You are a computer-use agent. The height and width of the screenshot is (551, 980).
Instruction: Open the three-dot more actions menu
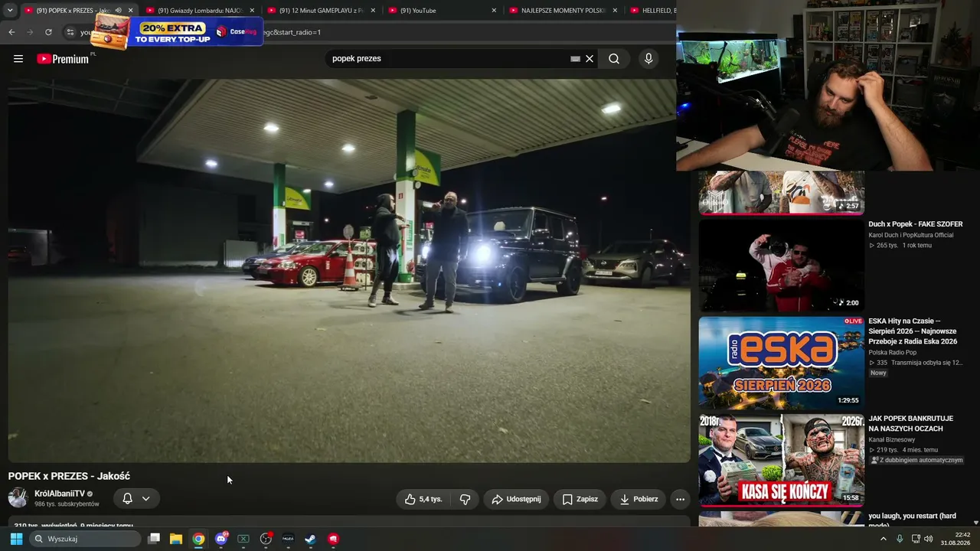[x=680, y=499]
